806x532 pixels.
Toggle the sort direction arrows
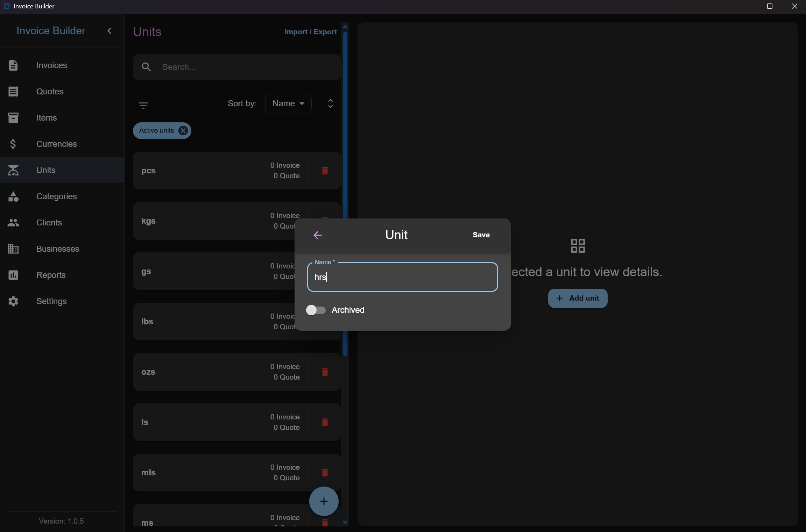(331, 103)
